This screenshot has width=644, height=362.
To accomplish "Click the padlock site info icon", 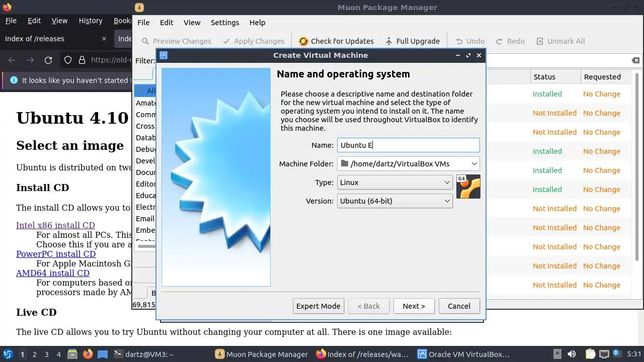I will (82, 60).
